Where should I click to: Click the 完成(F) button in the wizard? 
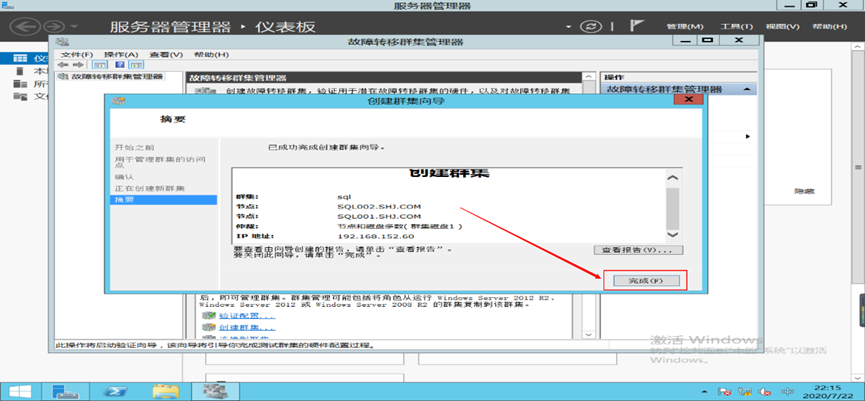tap(645, 281)
